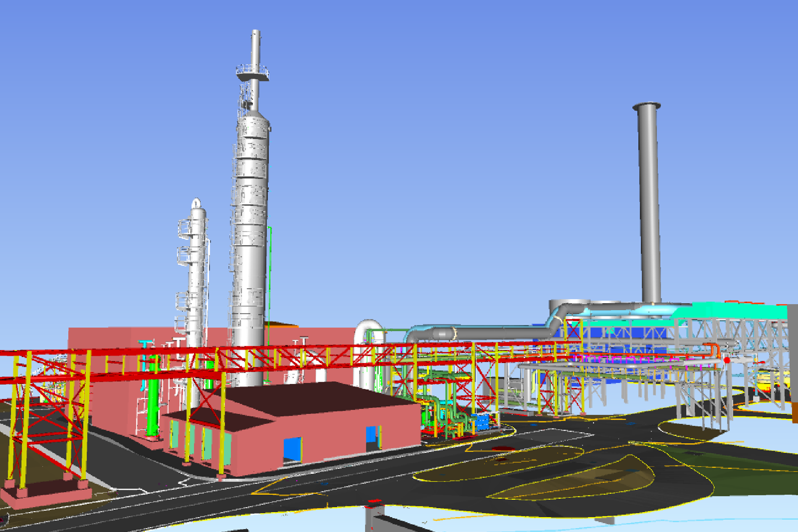
Task: Select the flare tip atop the tallest column
Action: tap(255, 39)
